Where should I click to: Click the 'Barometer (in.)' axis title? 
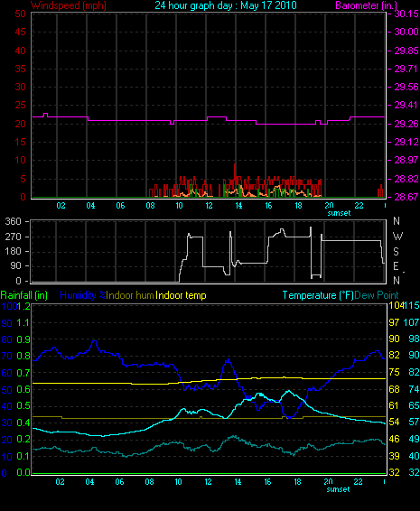click(x=366, y=5)
